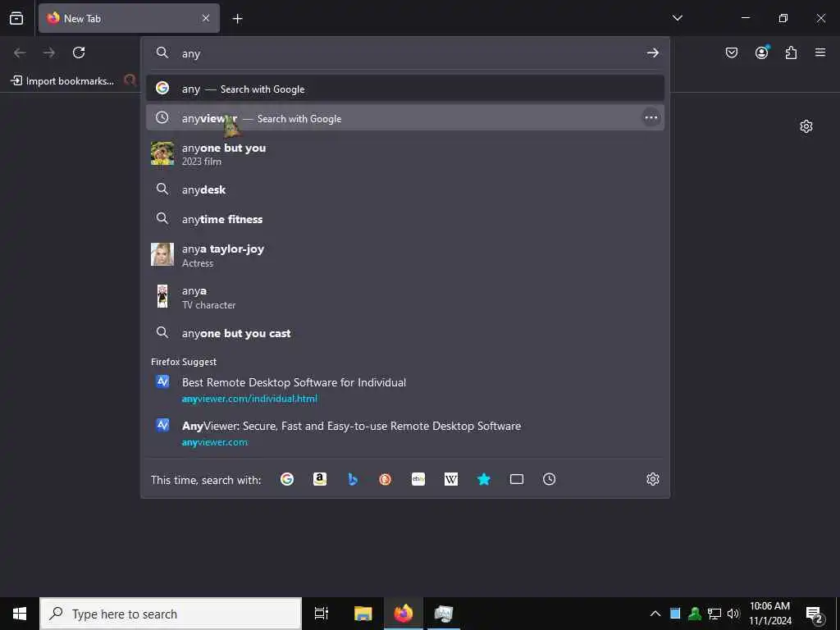Screen dimensions: 840x630
Task: Search this time with Bing
Action: click(x=353, y=479)
